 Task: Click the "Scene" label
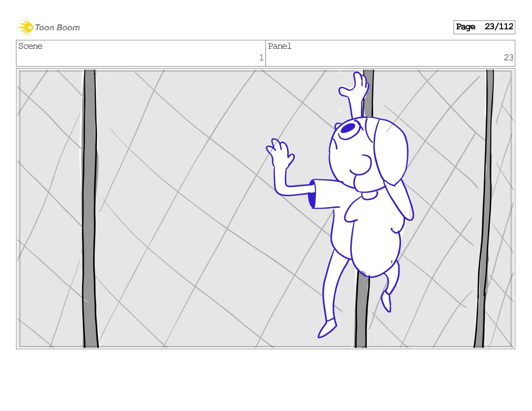(30, 46)
